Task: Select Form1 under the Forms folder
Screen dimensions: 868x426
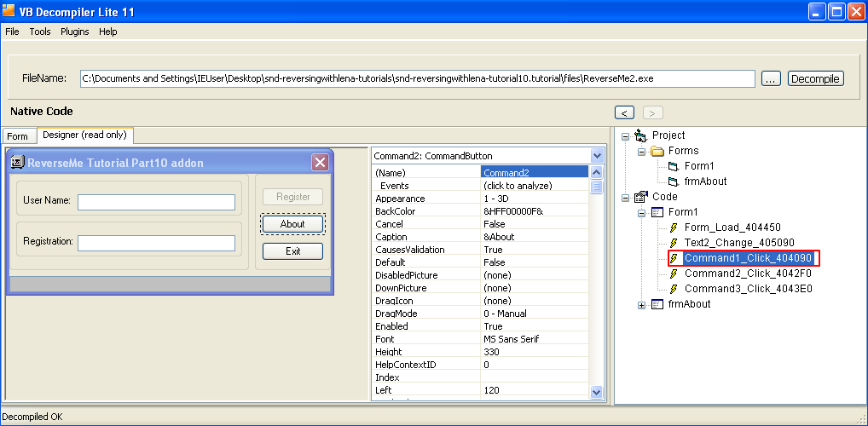Action: click(699, 166)
